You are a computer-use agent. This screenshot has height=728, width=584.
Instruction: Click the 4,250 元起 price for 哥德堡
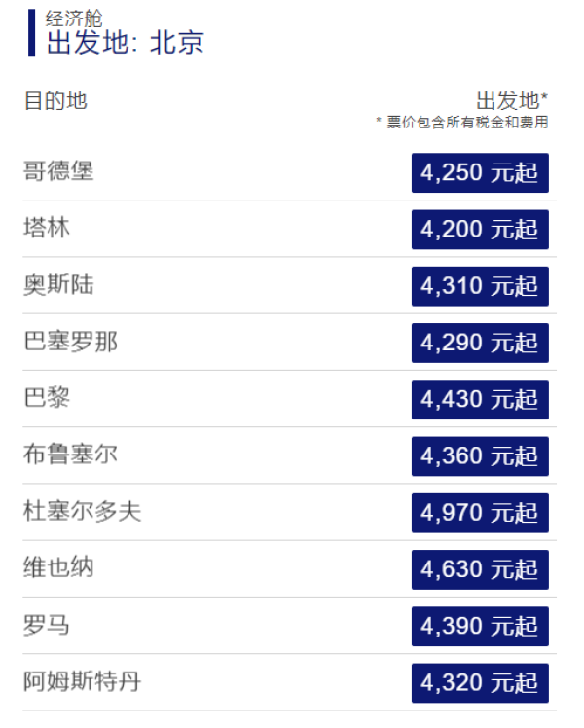[480, 172]
